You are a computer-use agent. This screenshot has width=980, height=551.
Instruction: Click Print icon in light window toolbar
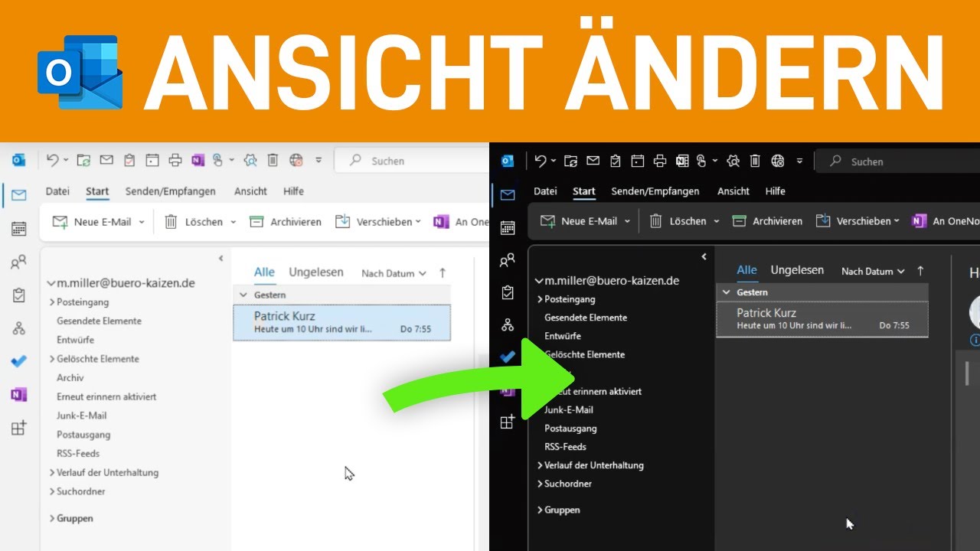[x=175, y=161]
